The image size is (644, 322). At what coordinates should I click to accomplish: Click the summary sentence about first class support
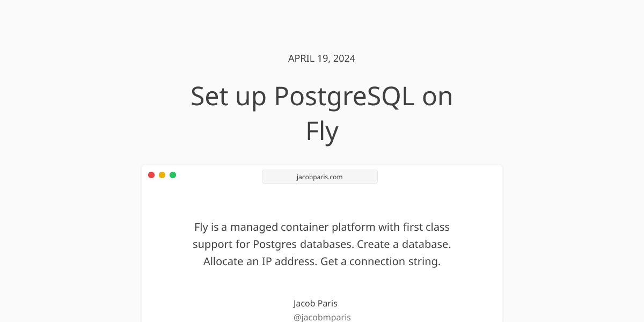pos(321,227)
